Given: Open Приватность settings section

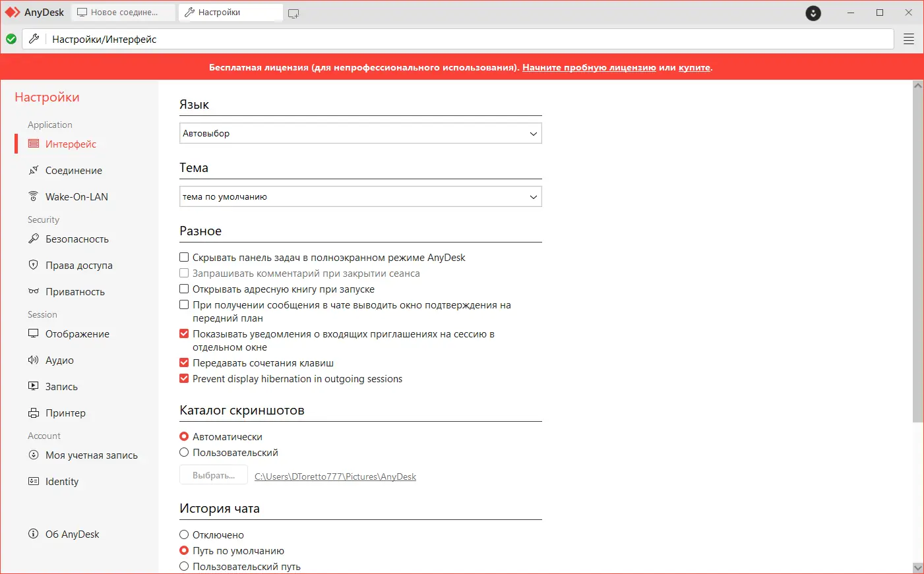Looking at the screenshot, I should 75,291.
